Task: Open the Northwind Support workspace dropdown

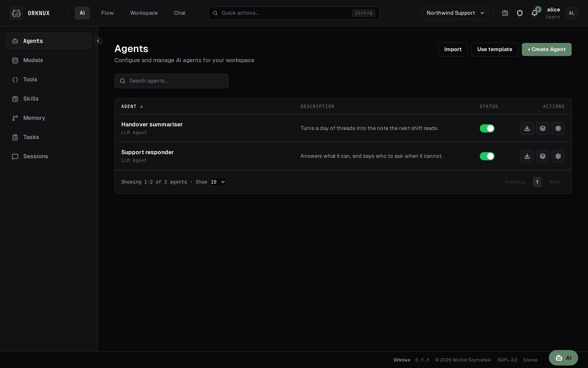Action: pyautogui.click(x=455, y=13)
